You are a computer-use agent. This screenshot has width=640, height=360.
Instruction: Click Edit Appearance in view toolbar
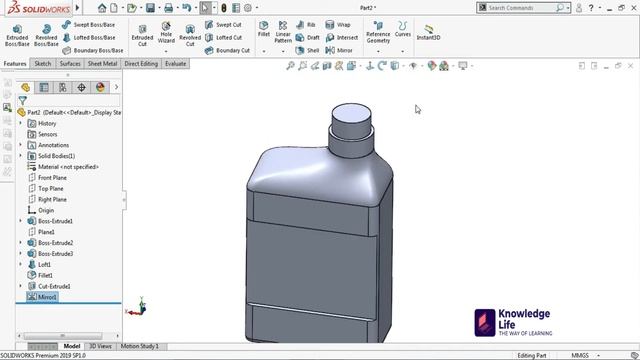431,66
